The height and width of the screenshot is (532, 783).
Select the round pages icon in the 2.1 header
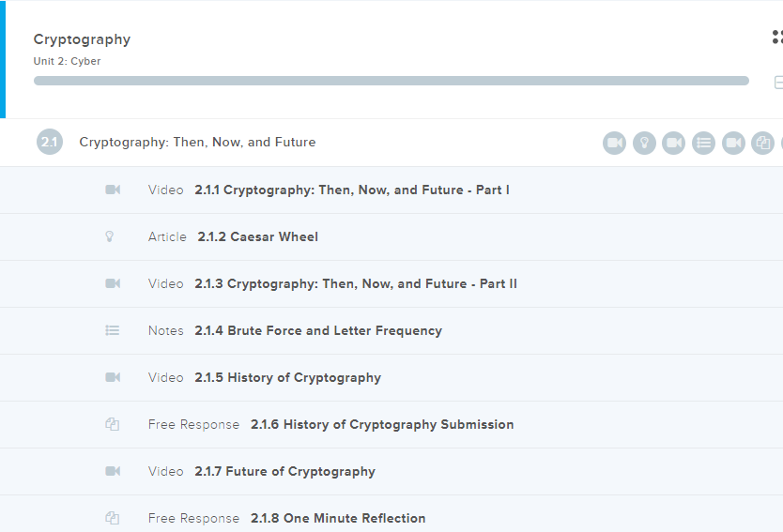[763, 143]
